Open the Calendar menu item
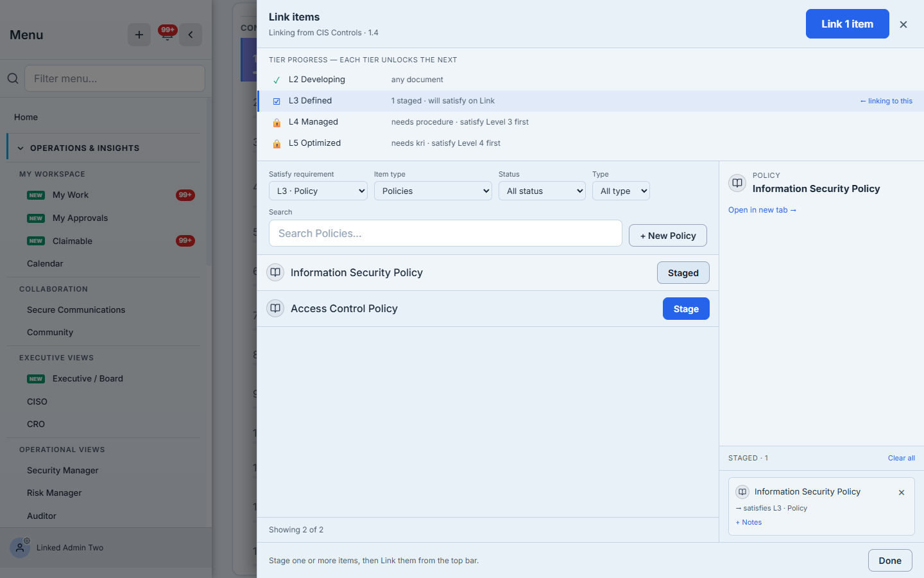Image resolution: width=924 pixels, height=578 pixels. pyautogui.click(x=45, y=264)
